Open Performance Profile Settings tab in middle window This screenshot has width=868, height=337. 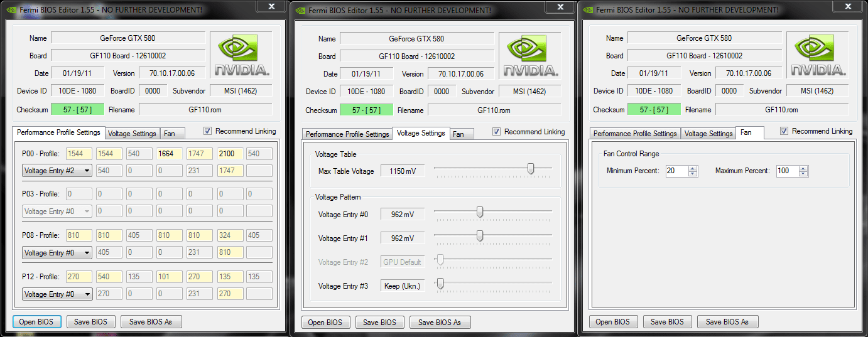[x=347, y=134]
